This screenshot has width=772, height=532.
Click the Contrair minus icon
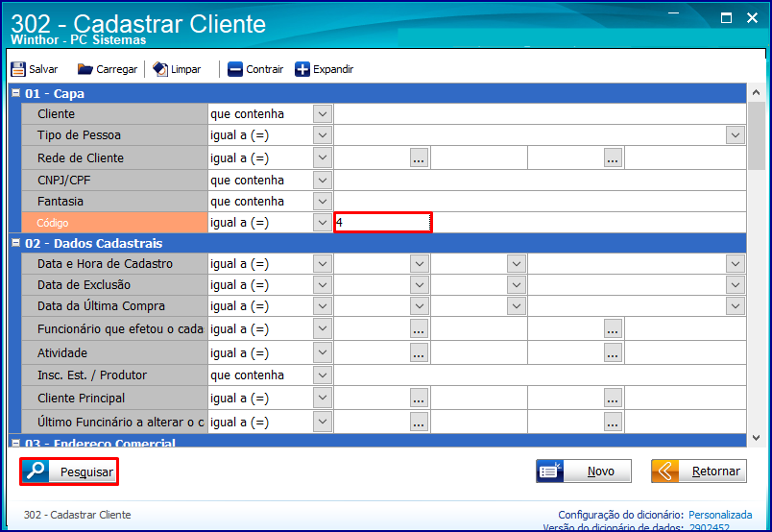235,69
